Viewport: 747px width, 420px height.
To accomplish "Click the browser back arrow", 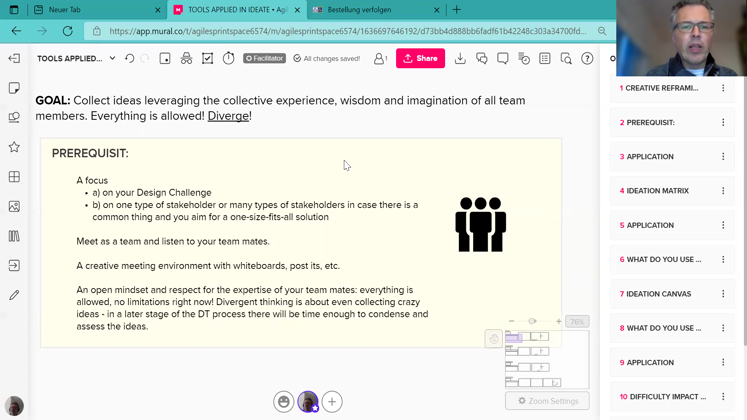I will click(16, 31).
